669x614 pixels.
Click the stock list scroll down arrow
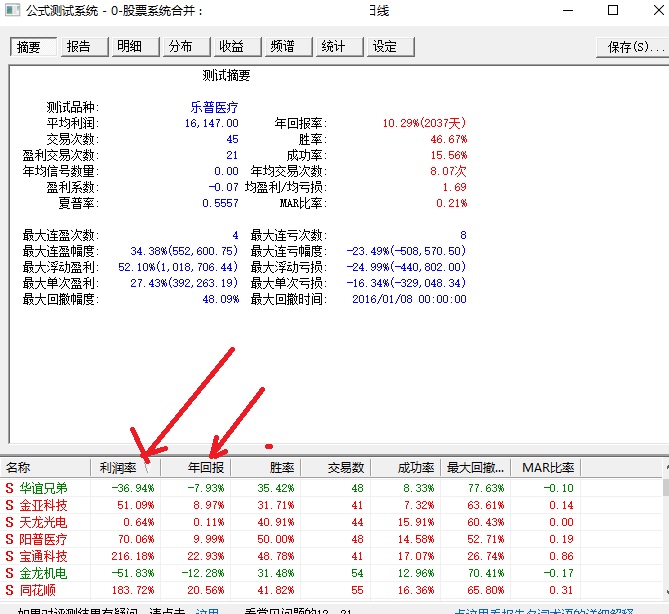tap(666, 592)
